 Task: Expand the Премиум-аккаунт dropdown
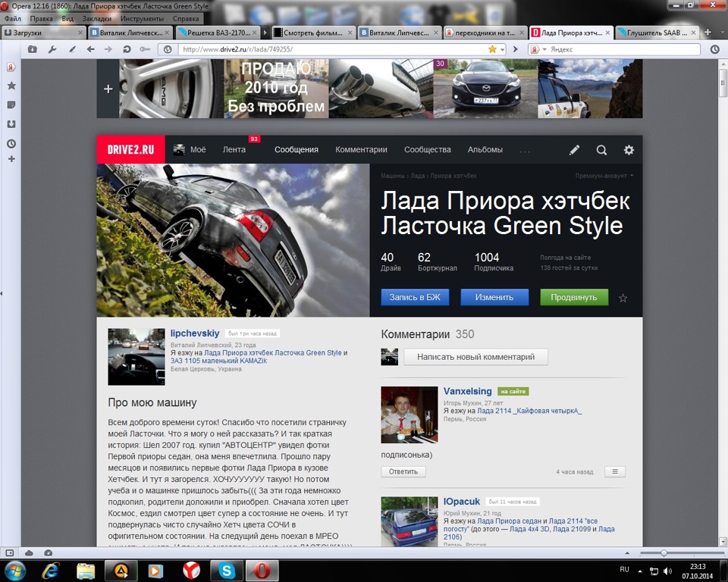[x=604, y=176]
